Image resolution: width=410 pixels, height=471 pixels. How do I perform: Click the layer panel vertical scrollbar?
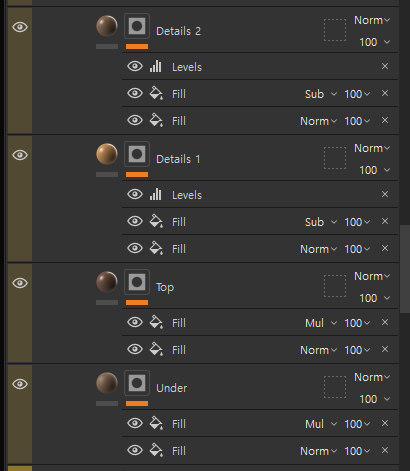pyautogui.click(x=405, y=269)
